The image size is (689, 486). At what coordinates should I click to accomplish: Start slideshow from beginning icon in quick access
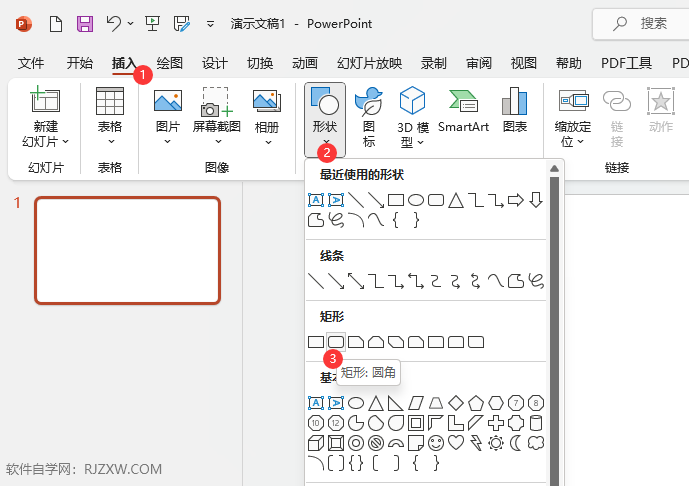click(152, 24)
